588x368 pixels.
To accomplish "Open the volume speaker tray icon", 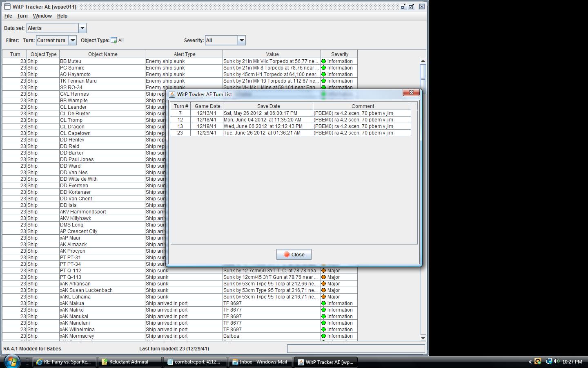I will click(557, 361).
